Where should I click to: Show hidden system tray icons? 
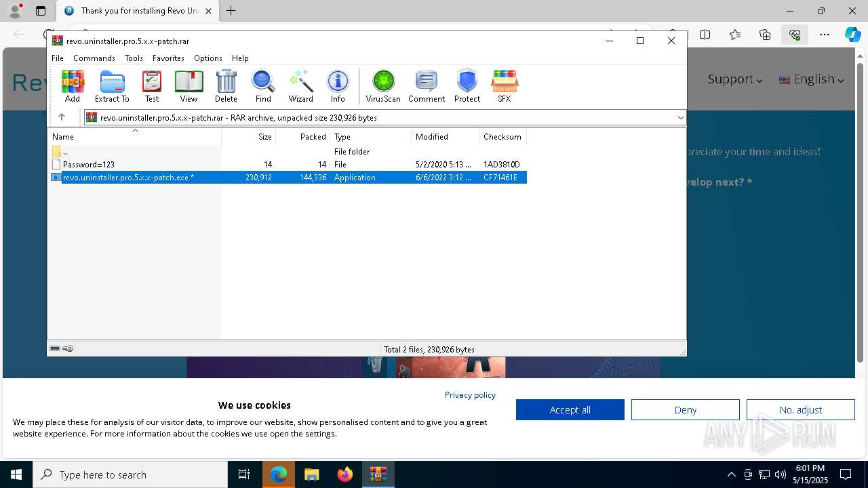731,474
